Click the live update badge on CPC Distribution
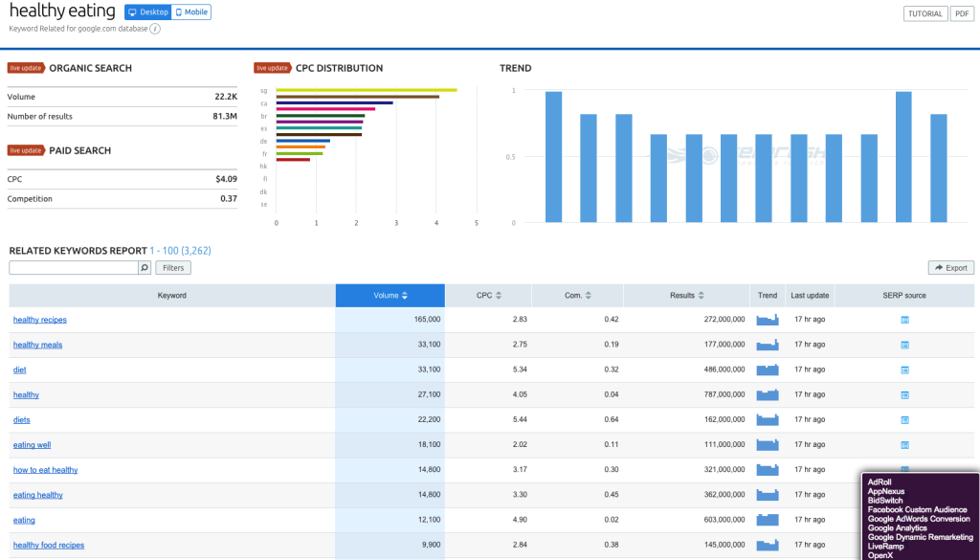The image size is (980, 560). pyautogui.click(x=273, y=68)
